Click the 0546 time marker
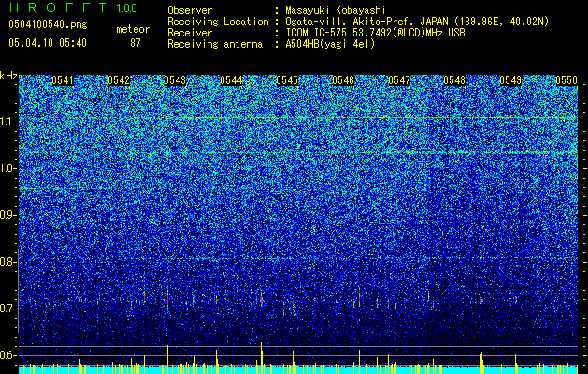This screenshot has height=374, width=588. pyautogui.click(x=343, y=80)
